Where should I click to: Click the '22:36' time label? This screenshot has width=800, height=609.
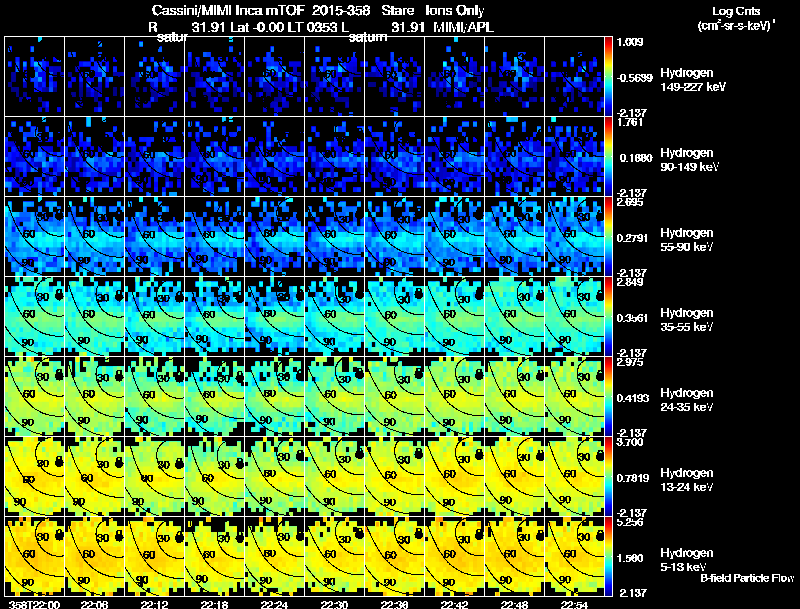click(394, 605)
